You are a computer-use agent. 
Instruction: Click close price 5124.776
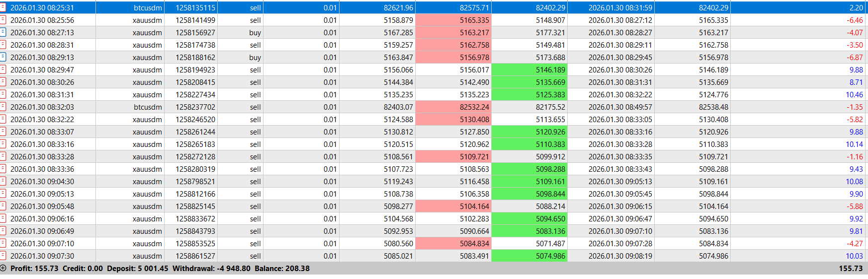tap(713, 95)
